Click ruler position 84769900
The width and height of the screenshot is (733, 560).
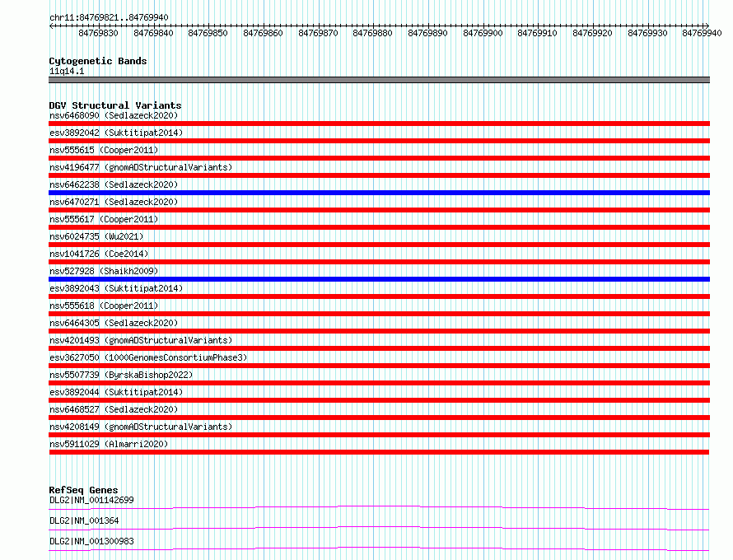(x=483, y=33)
